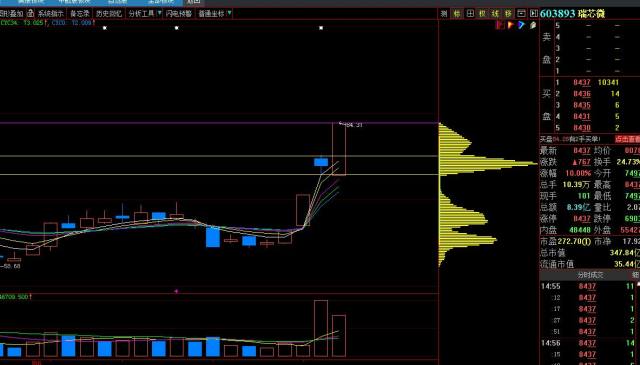Click the 移 move icon
Image resolution: width=640 pixels, height=365 pixels.
508,13
